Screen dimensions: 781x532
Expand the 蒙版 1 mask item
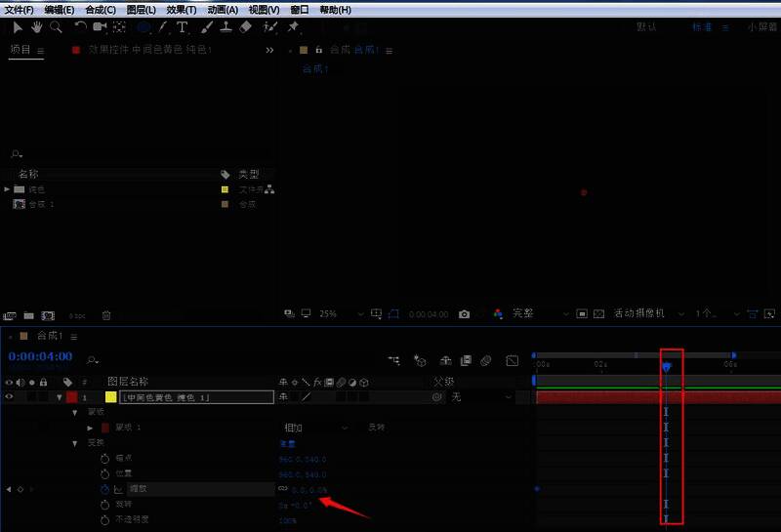[x=92, y=428]
